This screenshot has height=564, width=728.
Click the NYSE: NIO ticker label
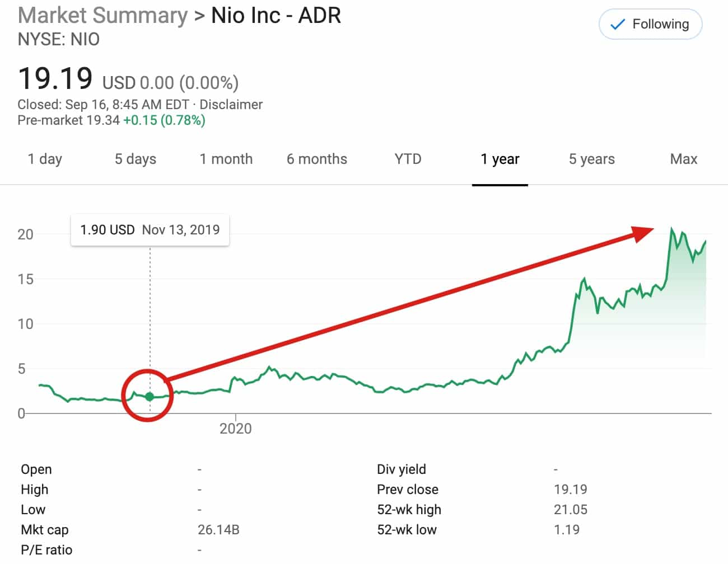pos(58,39)
